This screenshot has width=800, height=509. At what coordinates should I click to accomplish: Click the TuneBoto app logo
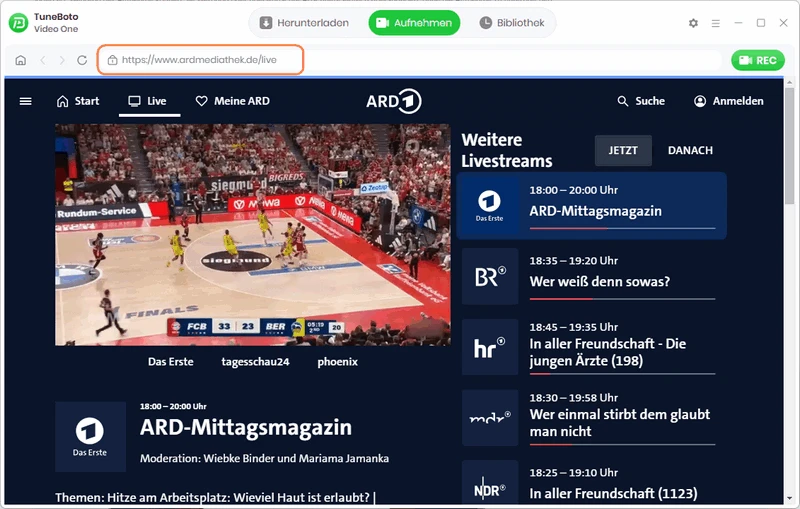pyautogui.click(x=18, y=23)
